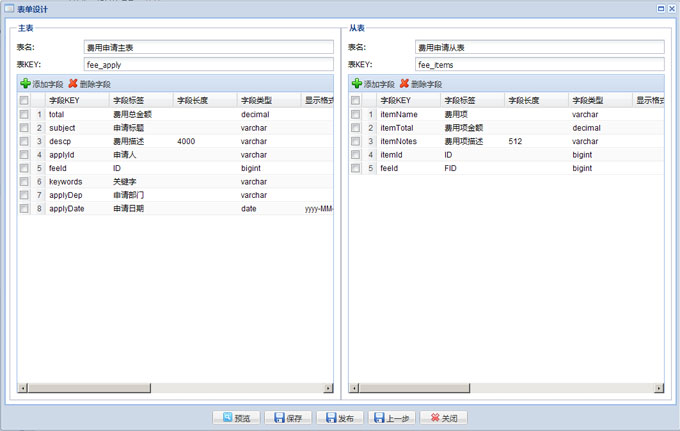Click the 主表 表名 input field
Image resolution: width=680 pixels, height=431 pixels.
click(x=209, y=47)
